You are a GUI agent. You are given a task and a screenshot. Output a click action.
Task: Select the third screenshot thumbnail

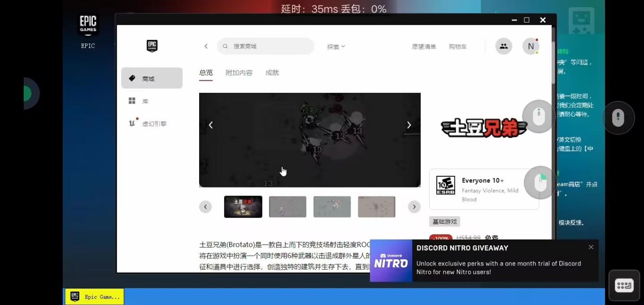[x=332, y=207]
